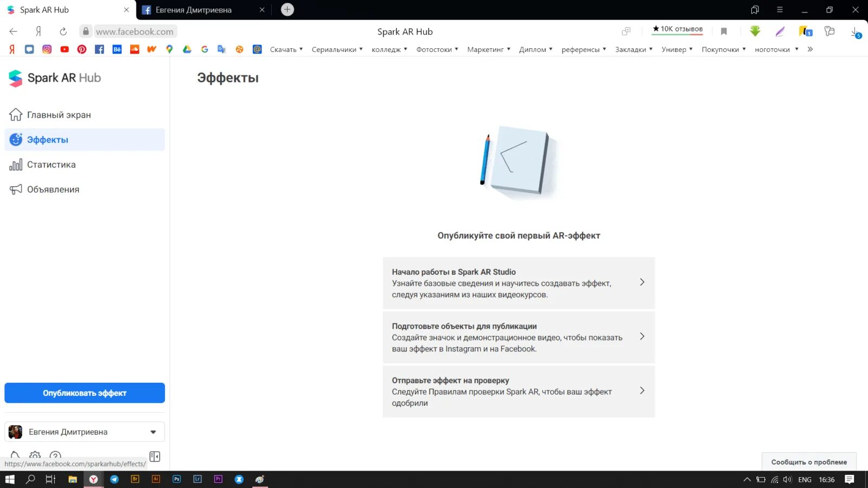Open the browser hamburger menu
Viewport: 868px width, 488px height.
780,10
